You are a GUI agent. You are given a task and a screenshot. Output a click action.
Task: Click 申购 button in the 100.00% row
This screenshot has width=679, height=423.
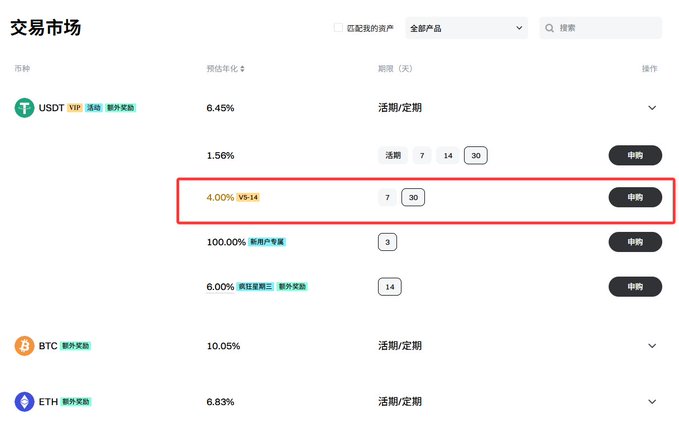pos(635,242)
